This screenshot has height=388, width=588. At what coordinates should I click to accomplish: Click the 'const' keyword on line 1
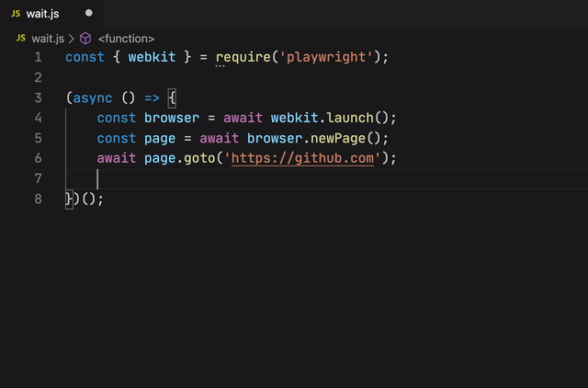click(85, 57)
